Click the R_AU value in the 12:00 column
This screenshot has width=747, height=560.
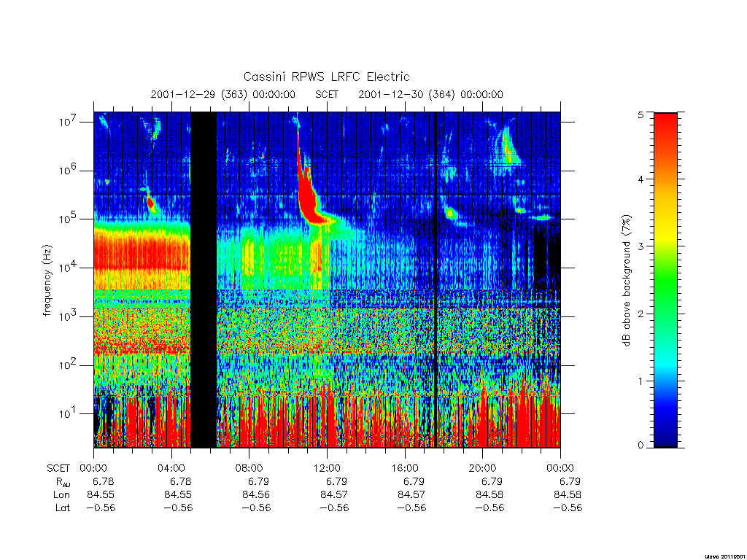pos(336,481)
